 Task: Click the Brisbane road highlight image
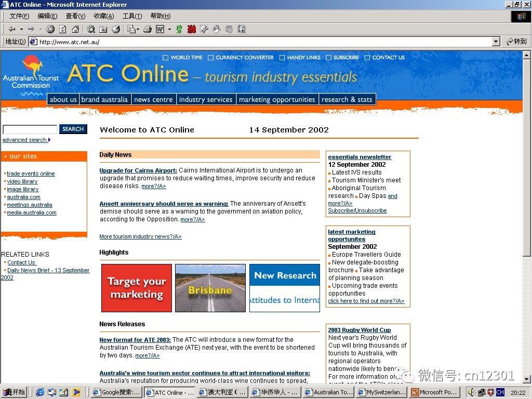(210, 288)
